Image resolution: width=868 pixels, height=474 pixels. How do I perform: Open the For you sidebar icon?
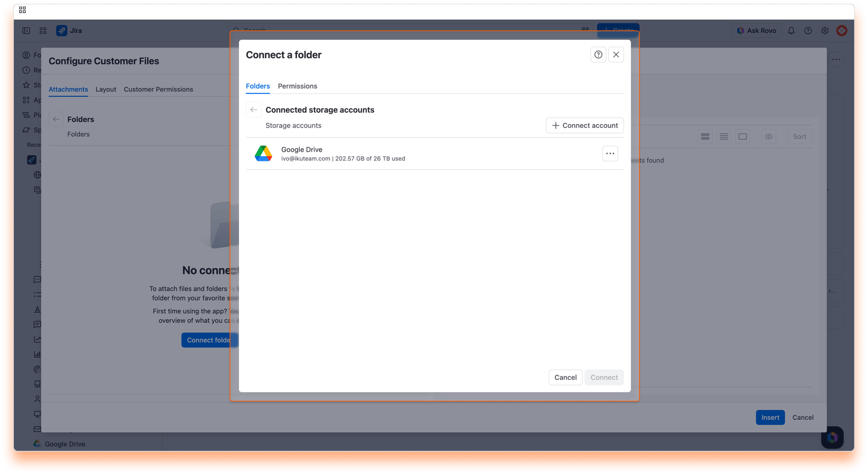(x=27, y=55)
